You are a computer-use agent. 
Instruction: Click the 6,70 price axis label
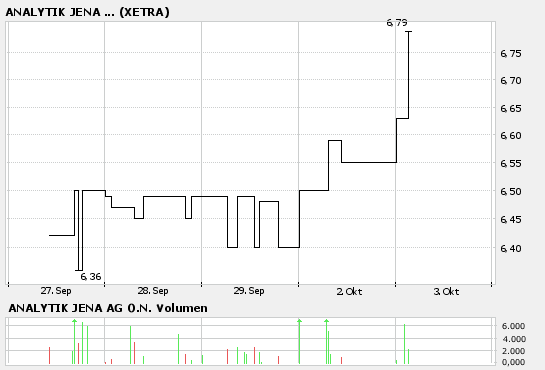(511, 81)
